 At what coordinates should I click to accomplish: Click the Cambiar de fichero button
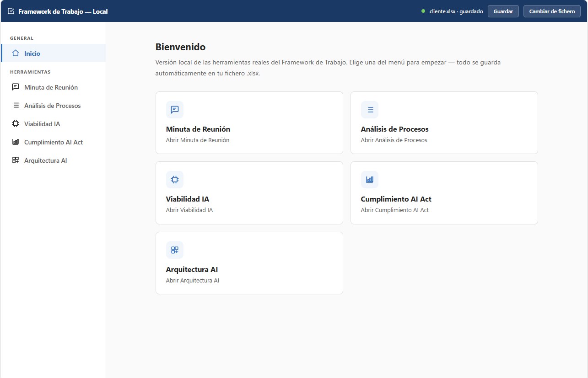pos(552,11)
